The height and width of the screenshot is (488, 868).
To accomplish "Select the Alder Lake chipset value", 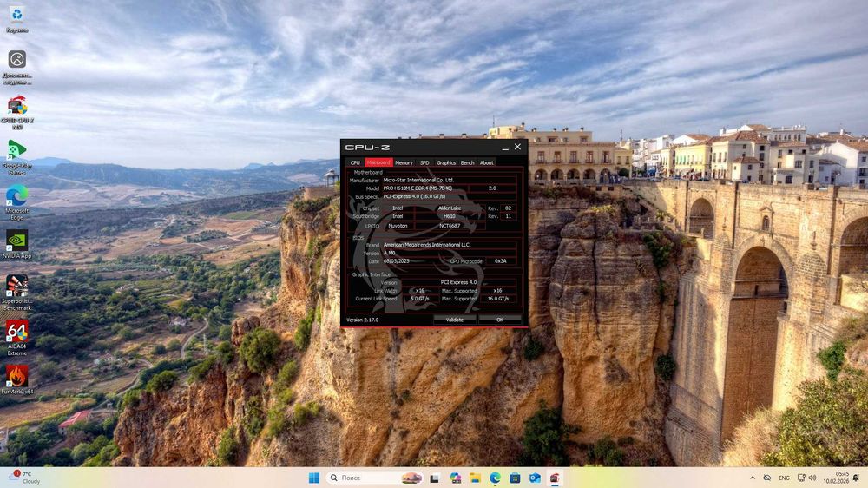I will tap(449, 208).
